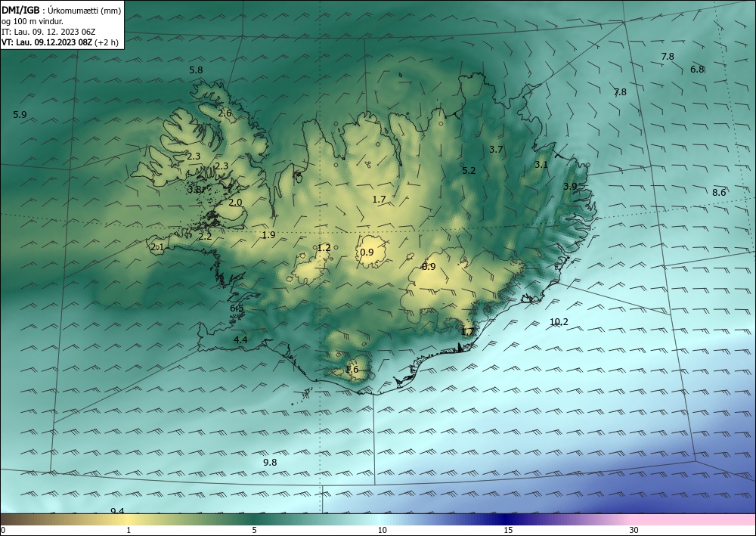
Task: Click the 6.8 value in the northeast corner
Action: [x=697, y=69]
